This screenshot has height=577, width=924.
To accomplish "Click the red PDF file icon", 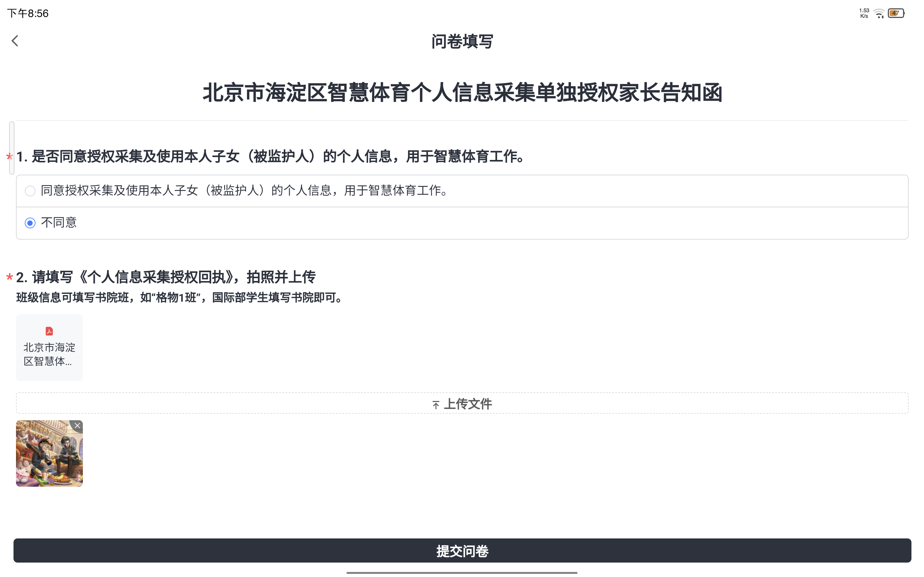I will pyautogui.click(x=49, y=331).
